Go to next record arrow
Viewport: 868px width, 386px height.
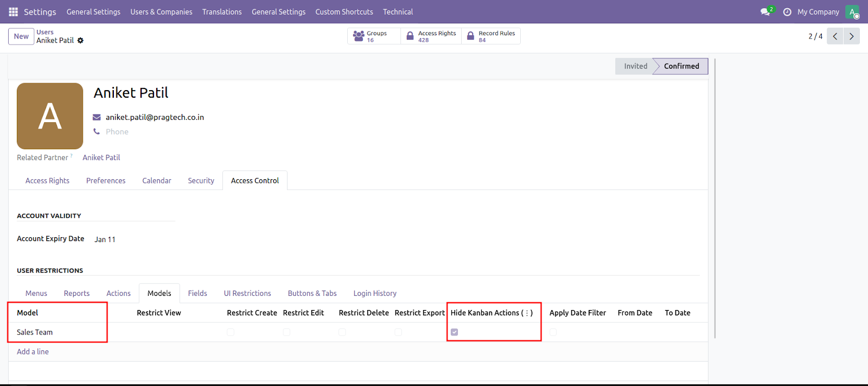pos(852,36)
